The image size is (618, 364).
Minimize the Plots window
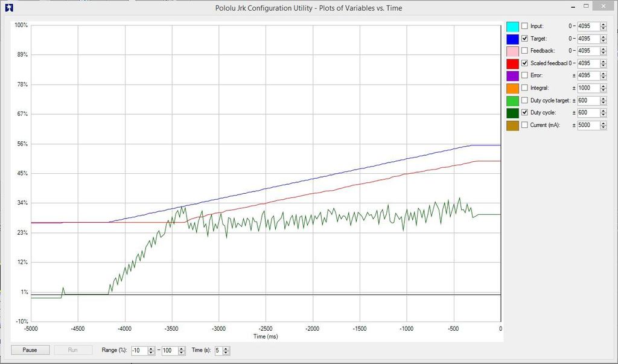pos(573,7)
